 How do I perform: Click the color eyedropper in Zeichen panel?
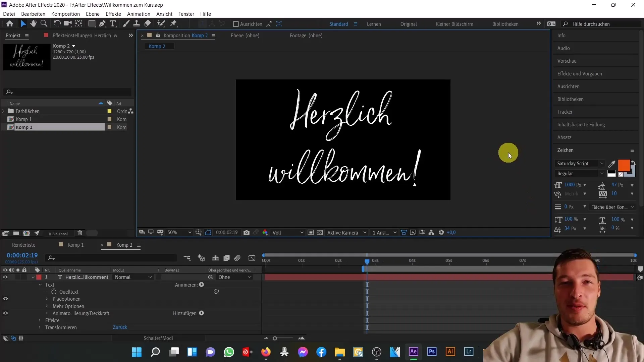pyautogui.click(x=612, y=164)
